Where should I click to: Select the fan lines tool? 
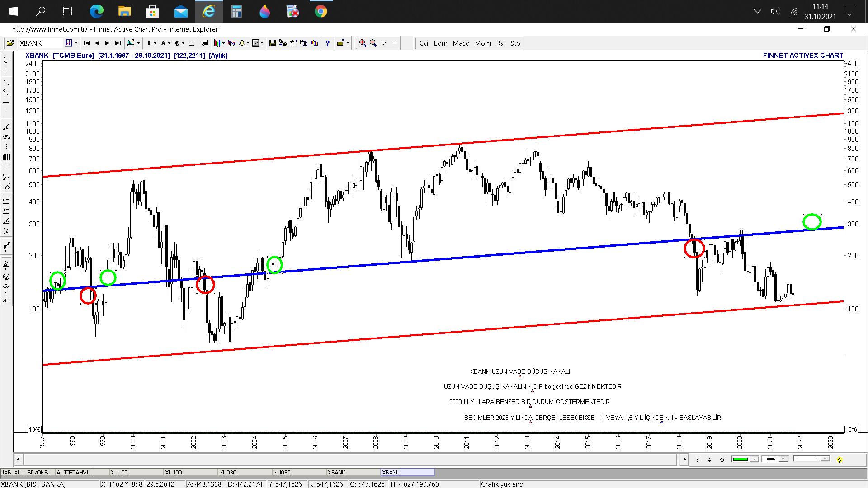[x=6, y=127]
